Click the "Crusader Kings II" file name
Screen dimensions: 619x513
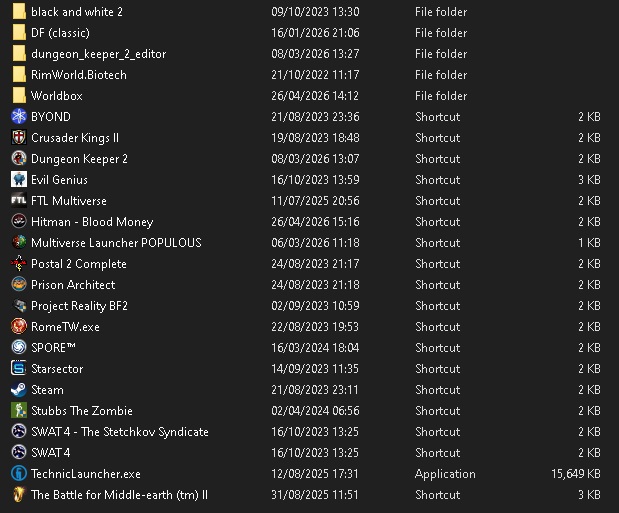tap(75, 138)
